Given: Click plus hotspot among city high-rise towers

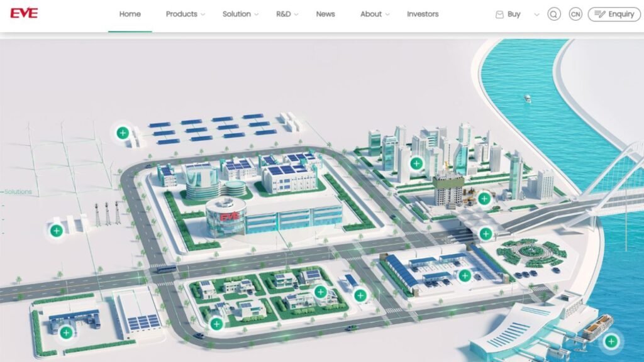Looking at the screenshot, I should [416, 163].
